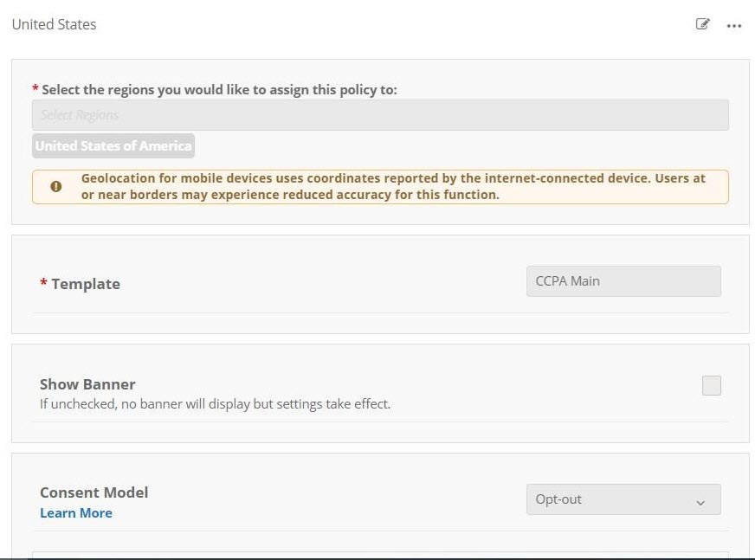Open the Consent Model dropdown
This screenshot has width=755, height=560.
pyautogui.click(x=623, y=499)
